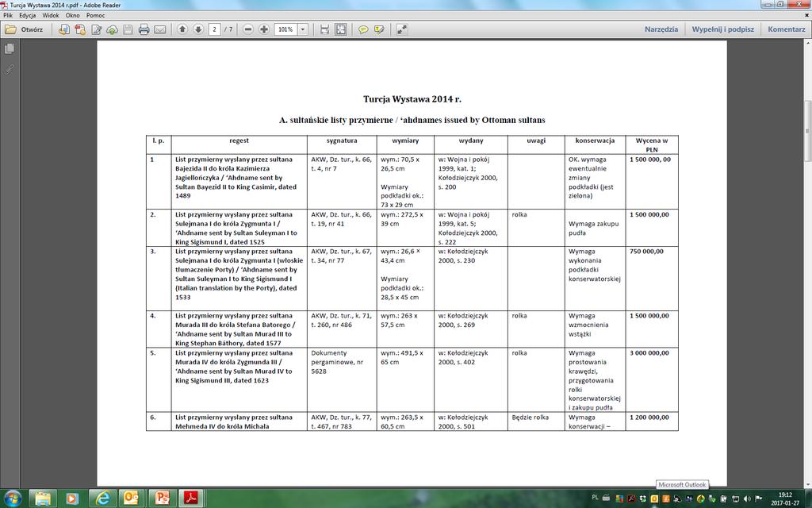
Task: Click the title 'Turcja Wystawa 2014 r.'
Action: (x=412, y=99)
